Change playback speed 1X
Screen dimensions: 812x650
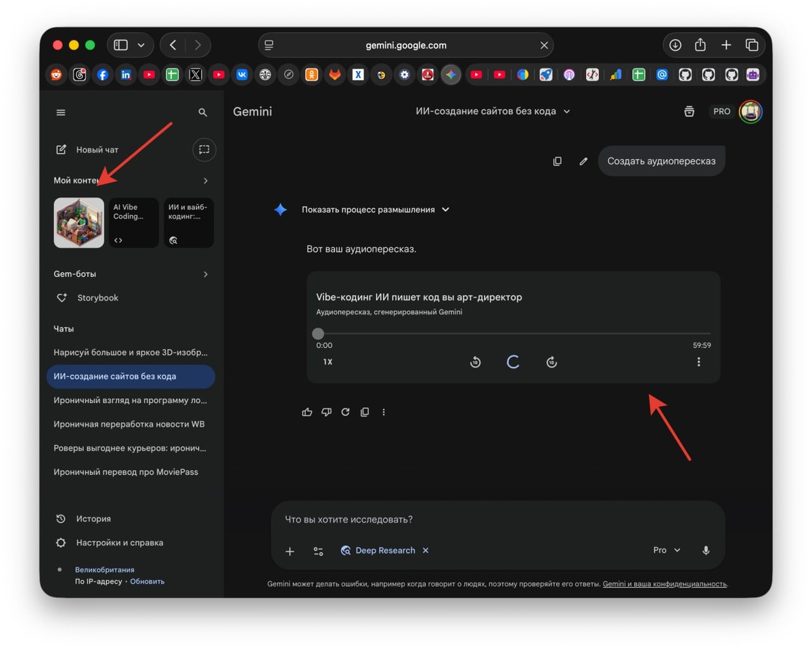pyautogui.click(x=328, y=362)
